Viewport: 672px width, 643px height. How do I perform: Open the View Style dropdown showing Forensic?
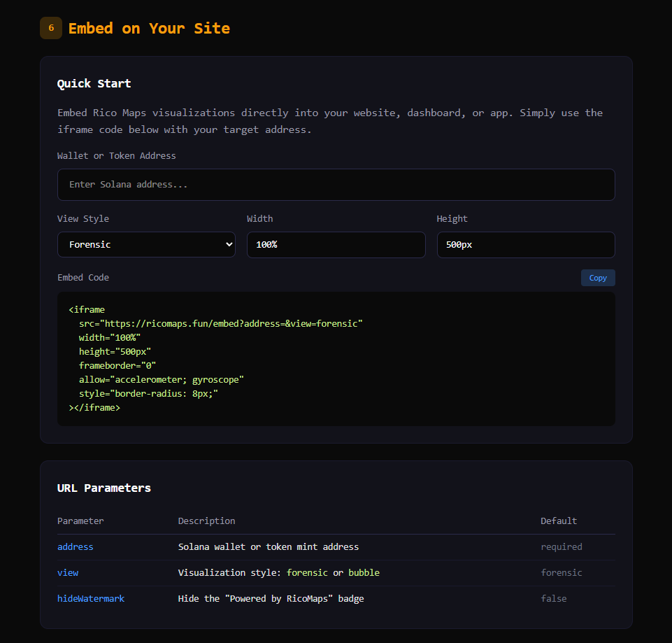pyautogui.click(x=146, y=244)
